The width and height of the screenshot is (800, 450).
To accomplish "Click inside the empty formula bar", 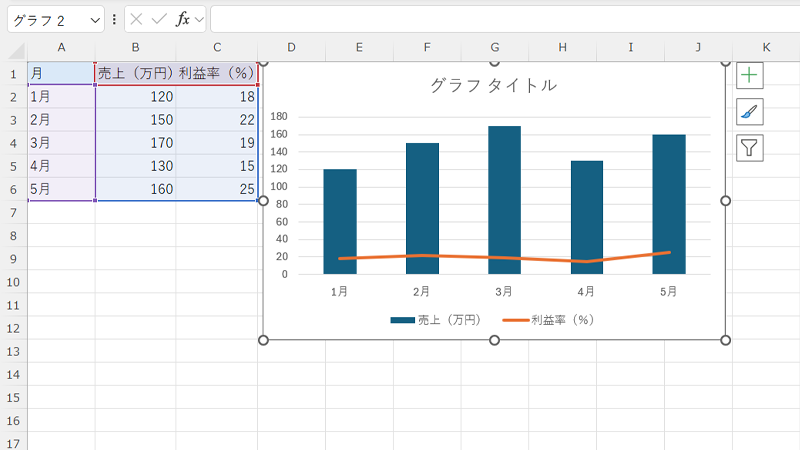I will click(x=500, y=19).
